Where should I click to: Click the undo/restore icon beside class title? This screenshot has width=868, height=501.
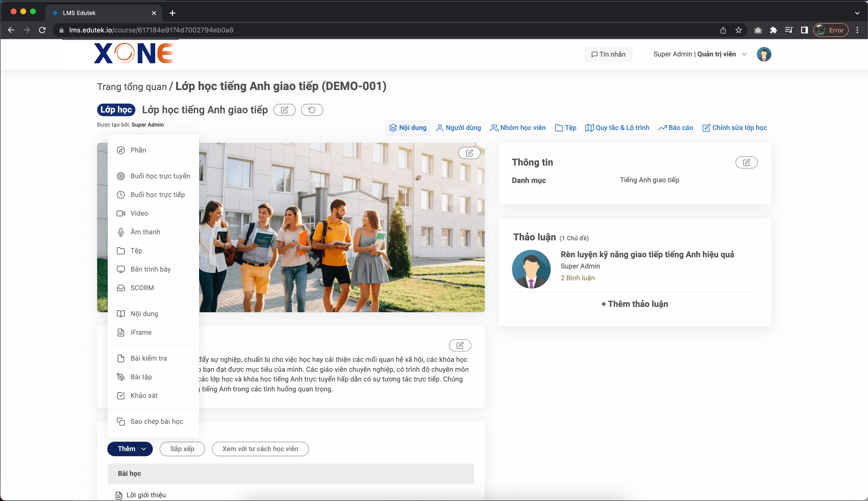312,110
